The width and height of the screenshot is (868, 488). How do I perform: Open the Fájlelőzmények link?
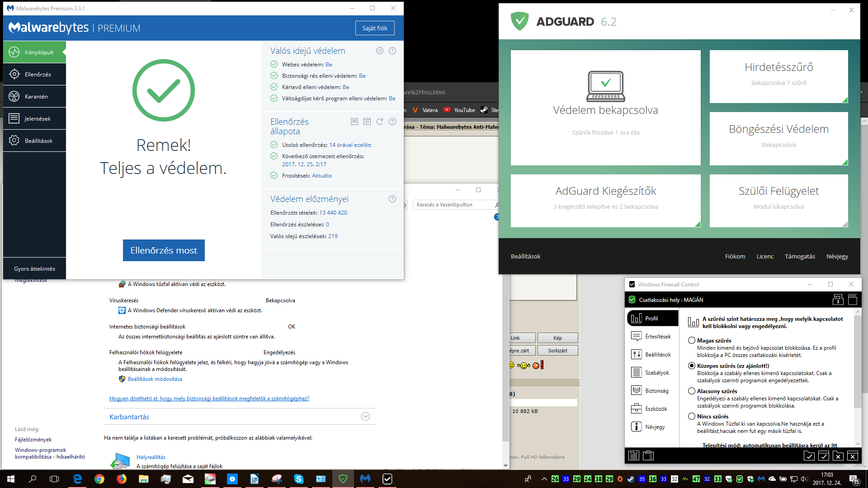tap(33, 440)
